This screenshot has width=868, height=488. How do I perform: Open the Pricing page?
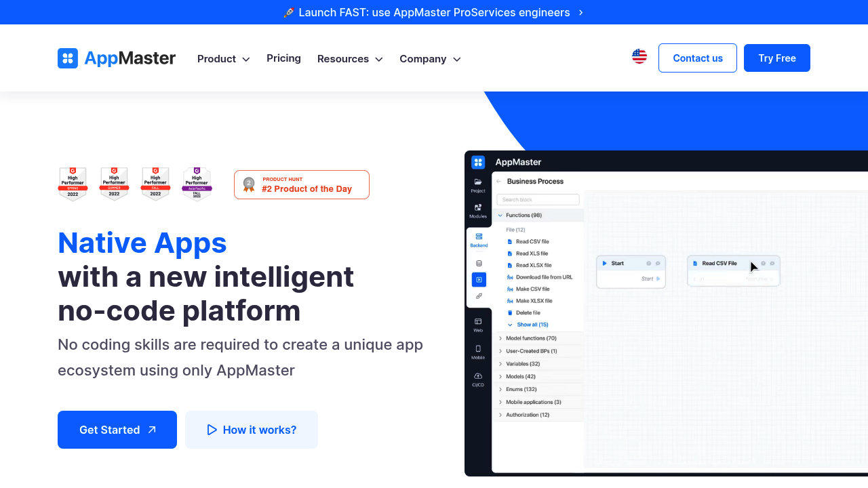pyautogui.click(x=283, y=58)
